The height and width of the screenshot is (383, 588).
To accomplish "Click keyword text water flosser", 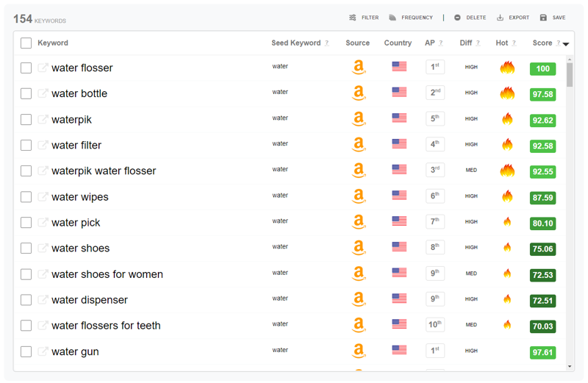I will tap(82, 68).
